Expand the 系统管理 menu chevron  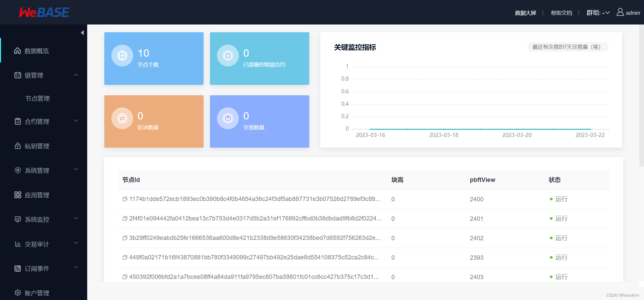(76, 169)
